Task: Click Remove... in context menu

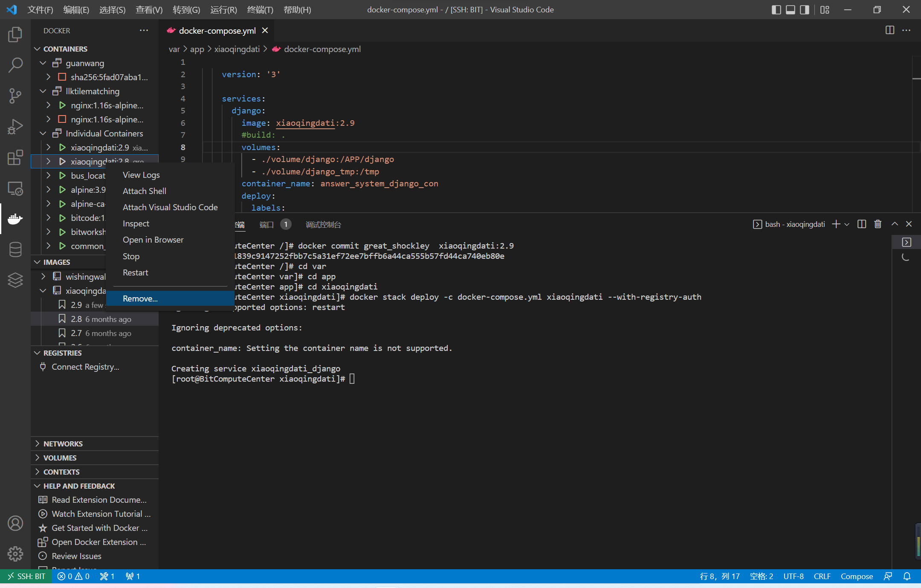Action: (x=170, y=298)
